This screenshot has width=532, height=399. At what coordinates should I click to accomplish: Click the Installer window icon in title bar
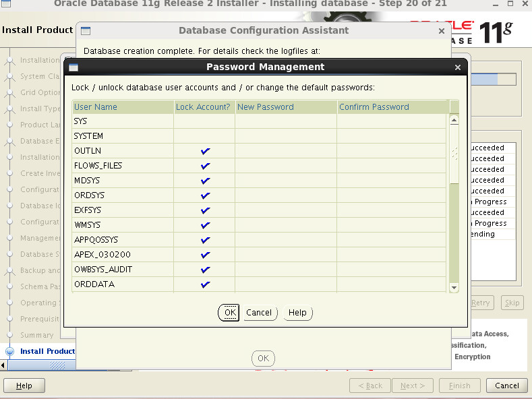click(6, 3)
